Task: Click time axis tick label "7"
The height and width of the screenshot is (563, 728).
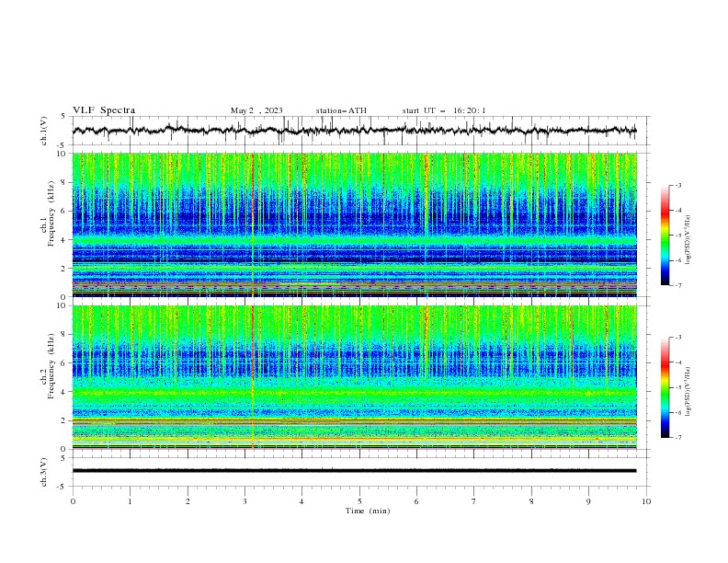Action: 474,501
